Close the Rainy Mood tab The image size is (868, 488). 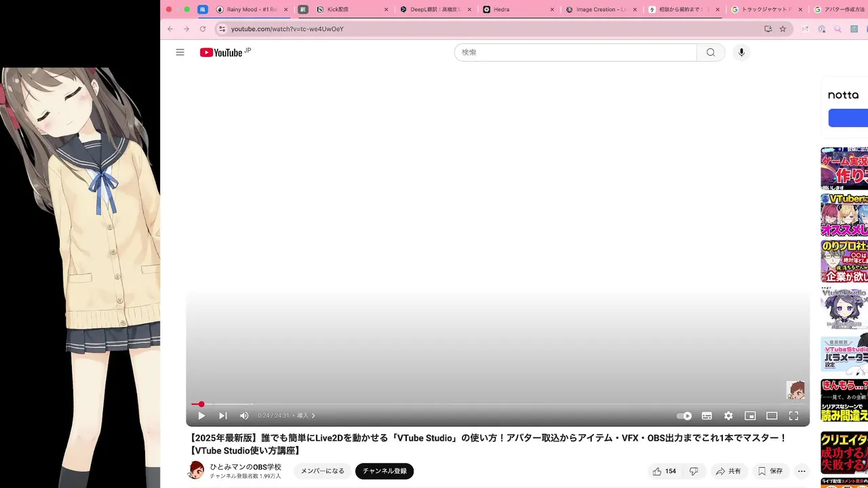tap(285, 9)
